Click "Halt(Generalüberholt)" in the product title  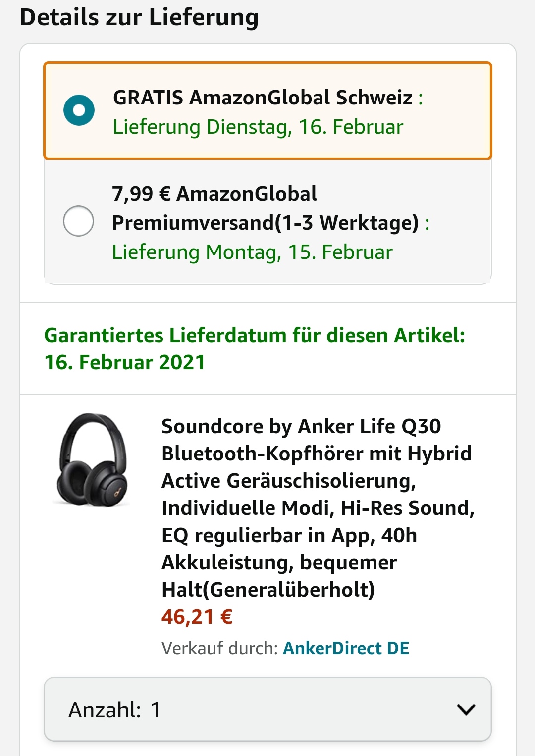coord(268,590)
